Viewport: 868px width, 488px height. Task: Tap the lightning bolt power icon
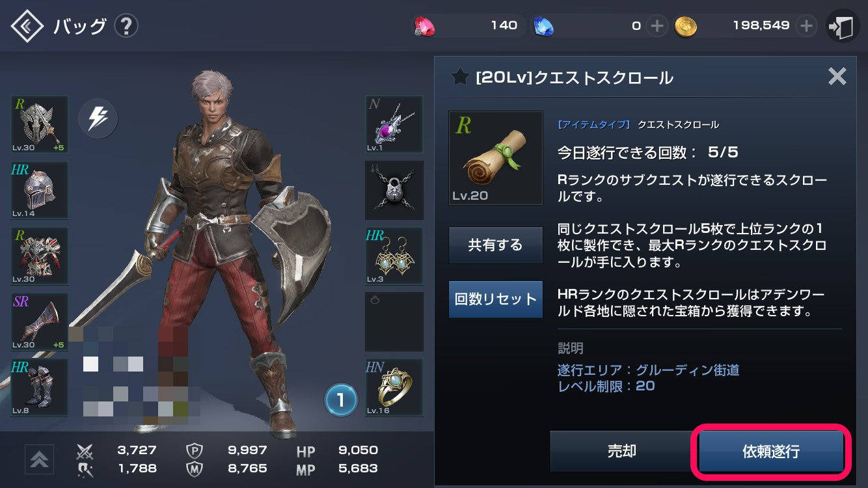click(x=98, y=118)
